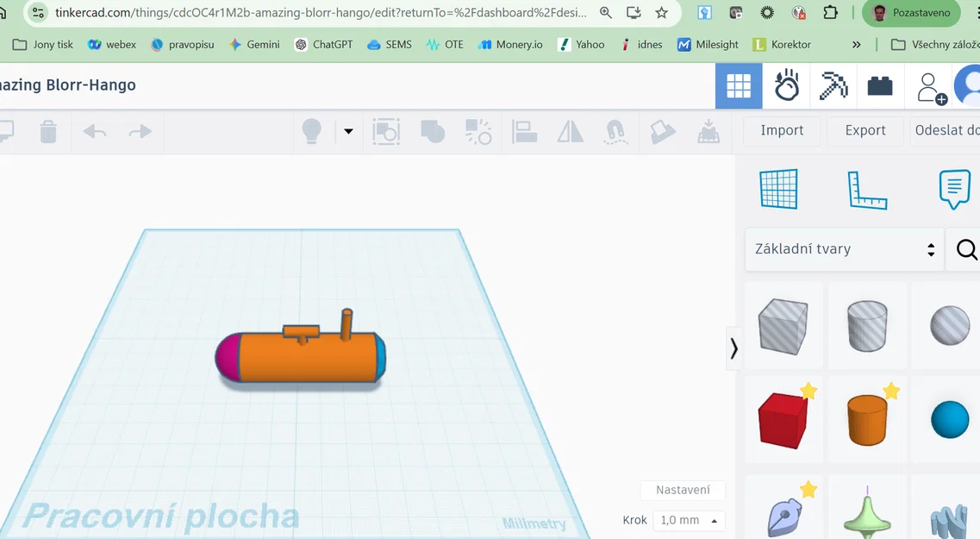Open the Sim Lab hand icon
Image resolution: width=980 pixels, height=539 pixels.
786,86
